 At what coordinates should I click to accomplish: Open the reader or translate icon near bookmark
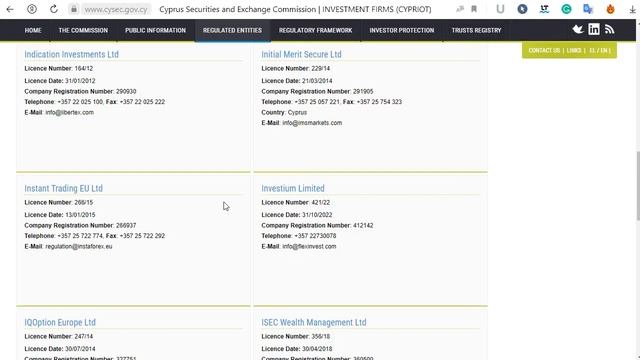(x=460, y=9)
